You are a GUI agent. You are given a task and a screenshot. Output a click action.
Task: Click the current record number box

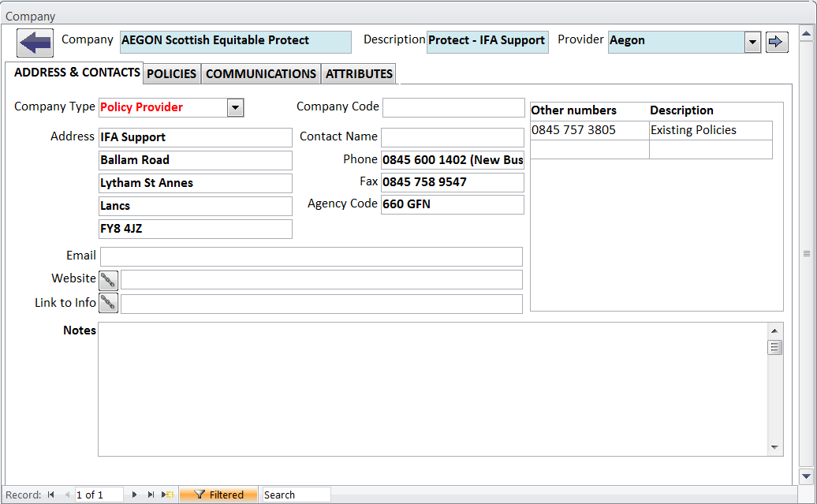tap(99, 495)
